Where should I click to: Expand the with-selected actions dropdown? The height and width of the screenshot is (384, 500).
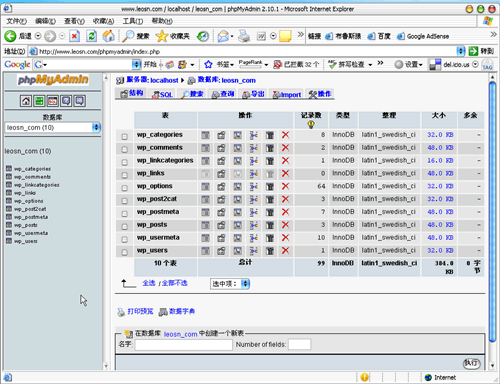click(x=230, y=284)
